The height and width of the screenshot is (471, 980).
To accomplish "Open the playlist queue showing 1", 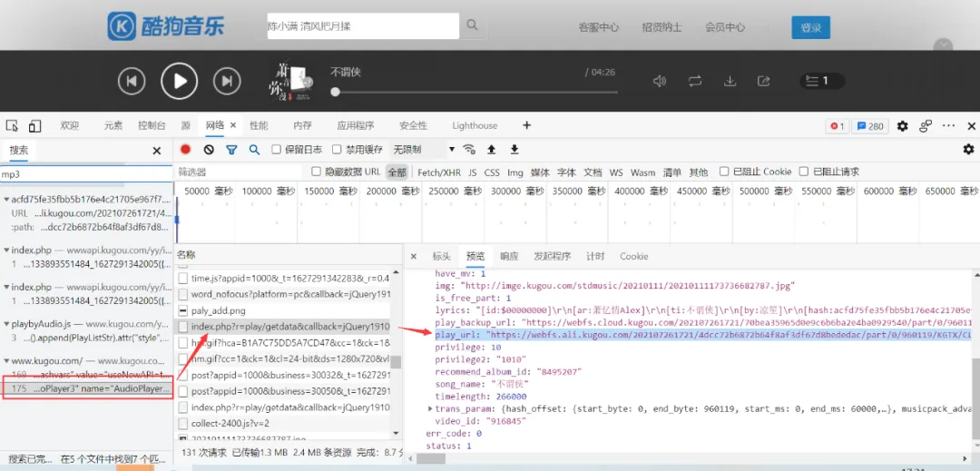I will 822,81.
